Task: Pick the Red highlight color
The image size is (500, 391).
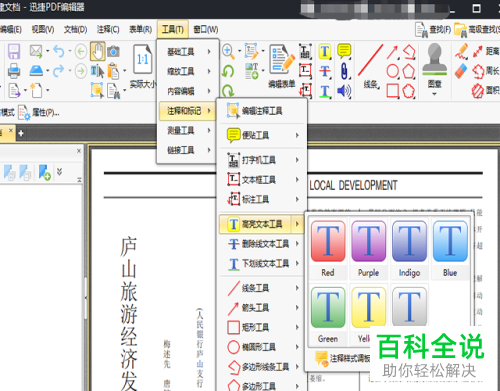Action: pyautogui.click(x=328, y=248)
